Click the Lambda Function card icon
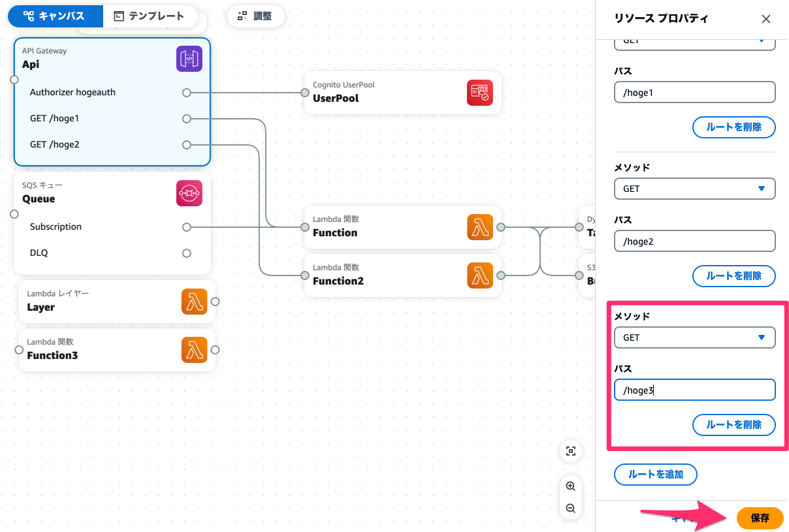The height and width of the screenshot is (532, 789). (480, 227)
